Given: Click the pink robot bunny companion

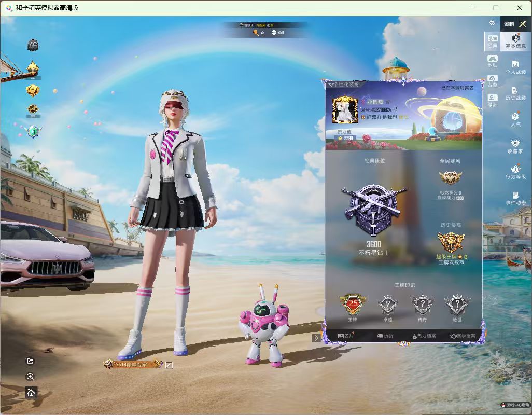Looking at the screenshot, I should (x=264, y=325).
